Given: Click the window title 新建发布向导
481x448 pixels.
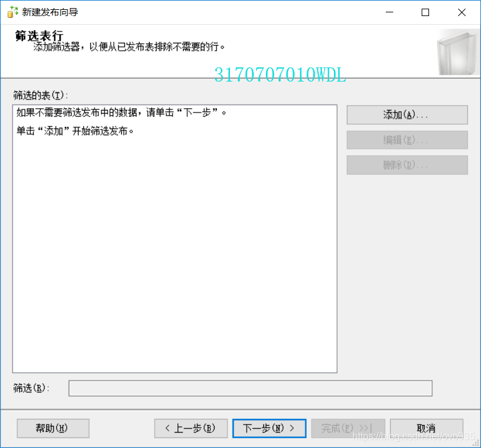Looking at the screenshot, I should point(50,12).
